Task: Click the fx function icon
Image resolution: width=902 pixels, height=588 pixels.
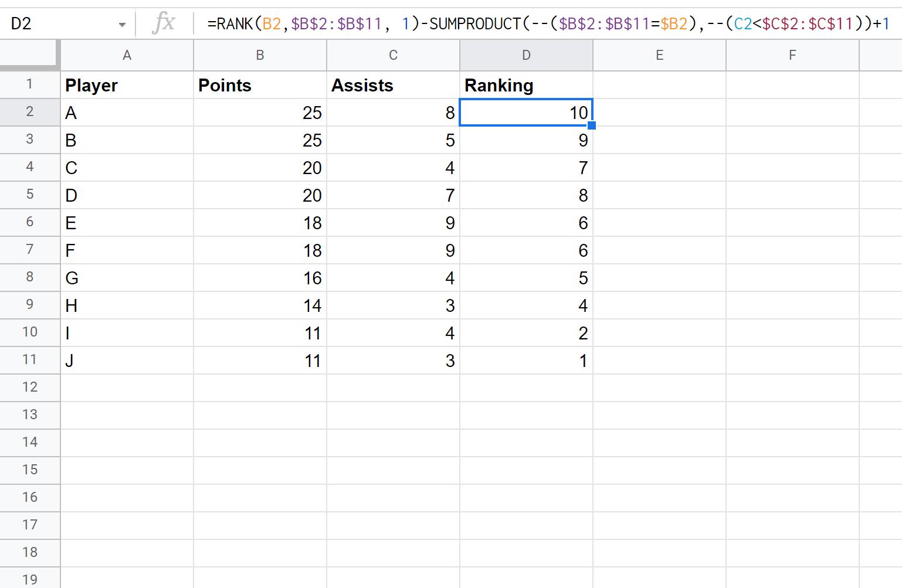Action: (x=164, y=23)
